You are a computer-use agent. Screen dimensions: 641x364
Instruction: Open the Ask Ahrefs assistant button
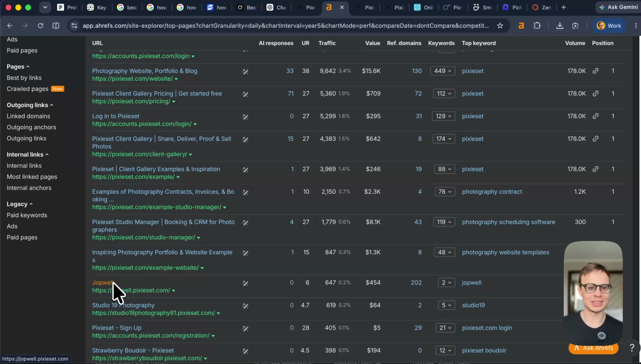(593, 348)
